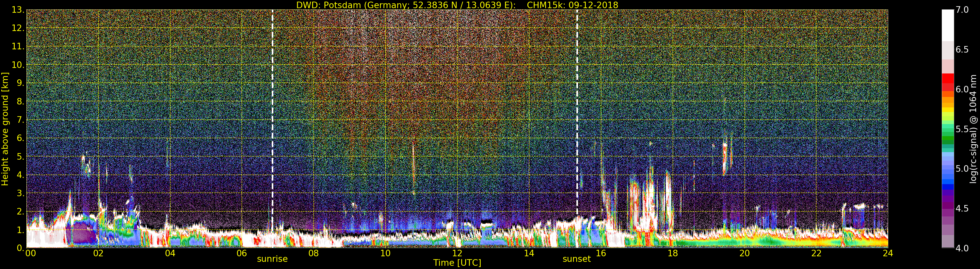Viewport: 980px width, 269px height.
Task: Click the '22' time tick label
Action: pos(816,253)
